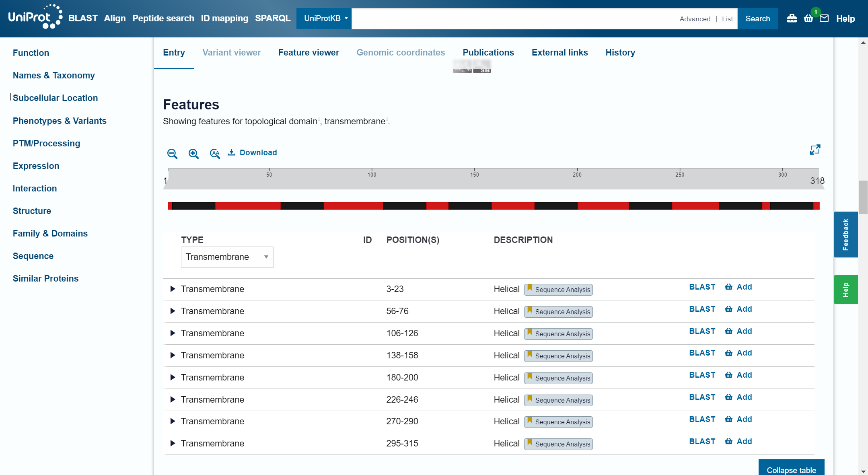Open Help in header

click(x=845, y=19)
